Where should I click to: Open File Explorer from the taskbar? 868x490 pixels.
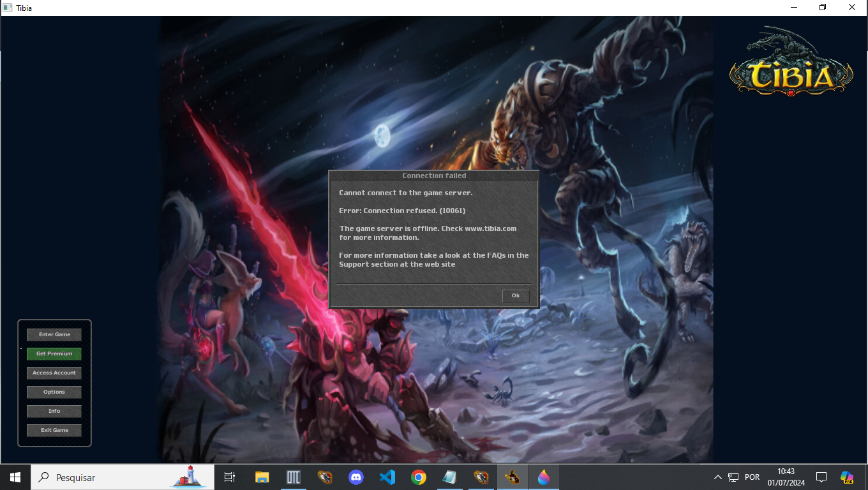(262, 477)
